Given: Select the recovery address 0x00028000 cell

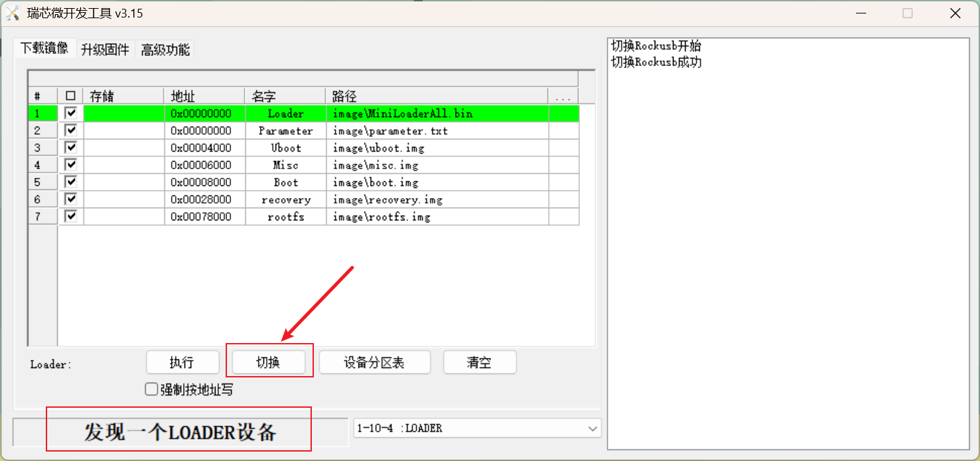Looking at the screenshot, I should (204, 199).
